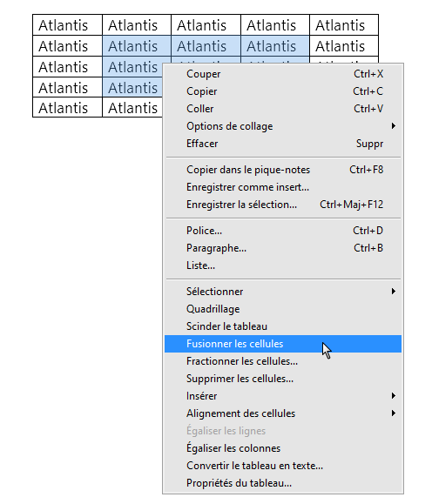
Task: Select Fusionner les cellules
Action: pyautogui.click(x=283, y=344)
